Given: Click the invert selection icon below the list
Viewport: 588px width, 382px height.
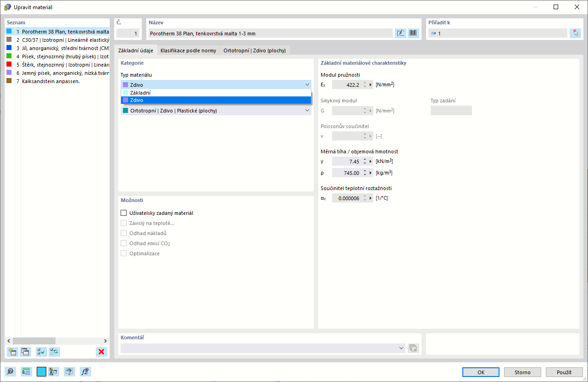Looking at the screenshot, I should tap(54, 352).
